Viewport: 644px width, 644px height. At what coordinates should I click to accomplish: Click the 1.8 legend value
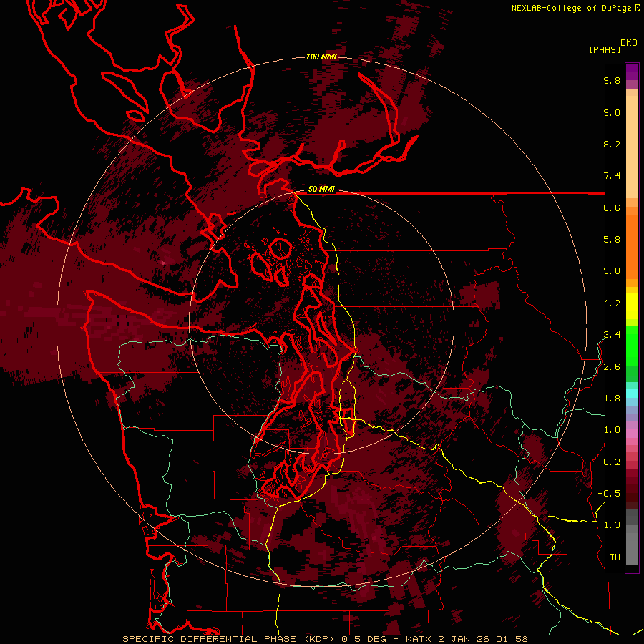coord(612,399)
